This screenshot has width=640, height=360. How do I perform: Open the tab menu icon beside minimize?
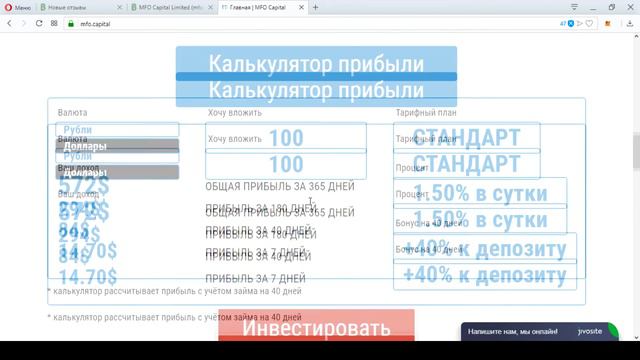574,7
